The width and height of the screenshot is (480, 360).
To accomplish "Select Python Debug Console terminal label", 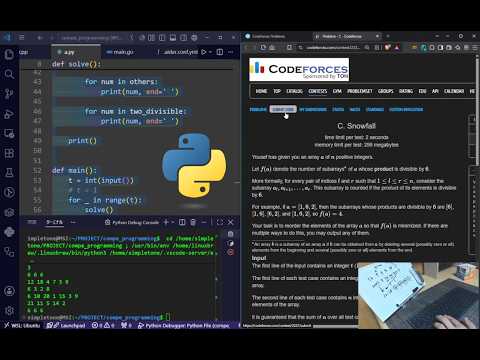I will pyautogui.click(x=132, y=222).
